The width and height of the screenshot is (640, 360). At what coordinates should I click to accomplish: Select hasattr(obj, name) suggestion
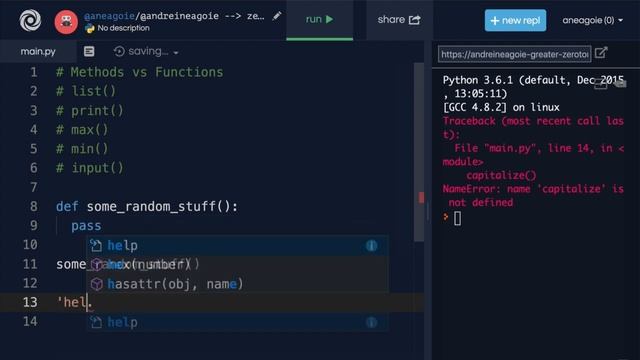click(237, 284)
